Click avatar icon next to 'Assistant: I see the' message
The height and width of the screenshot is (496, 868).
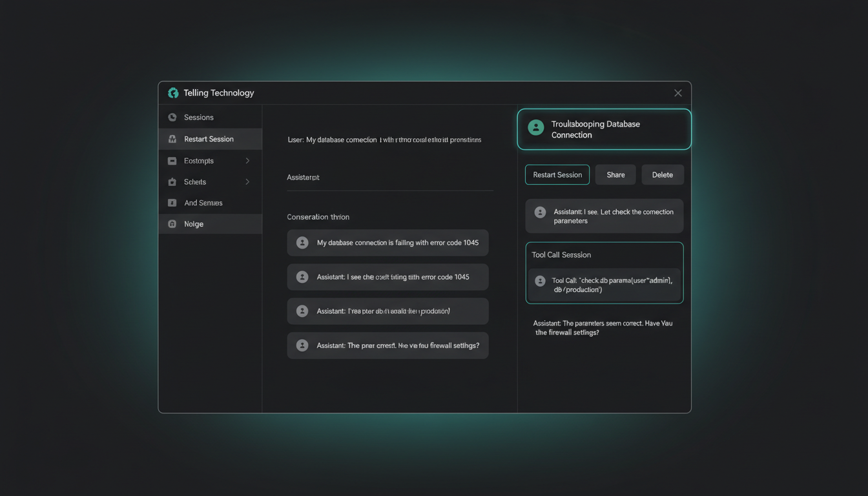click(302, 277)
